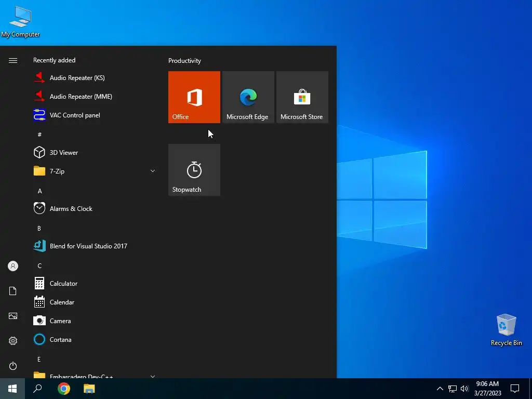Select the Recycle Bin desktop icon
This screenshot has height=399, width=532.
(506, 330)
